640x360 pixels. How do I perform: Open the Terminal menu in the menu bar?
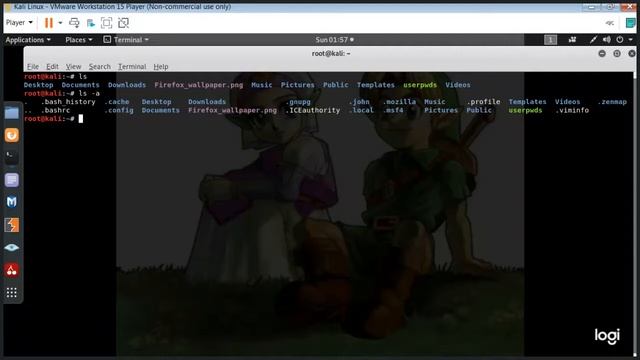132,67
